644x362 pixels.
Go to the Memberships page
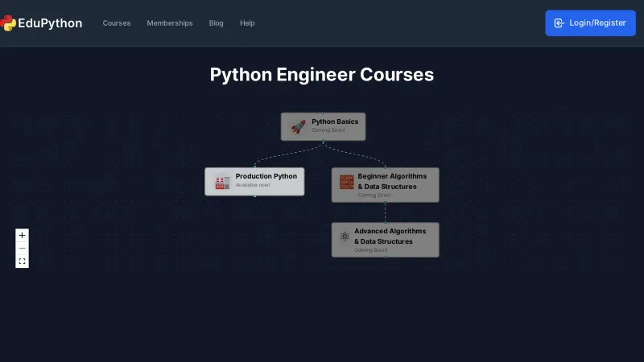click(170, 23)
